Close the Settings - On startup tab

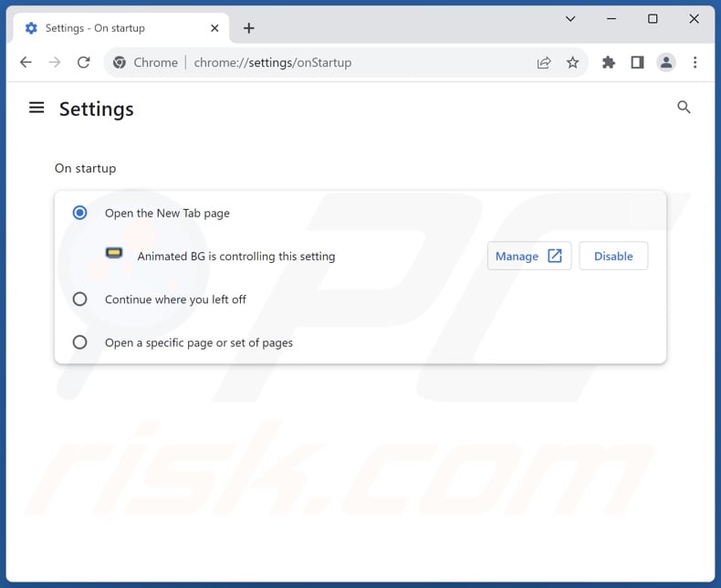[x=214, y=28]
